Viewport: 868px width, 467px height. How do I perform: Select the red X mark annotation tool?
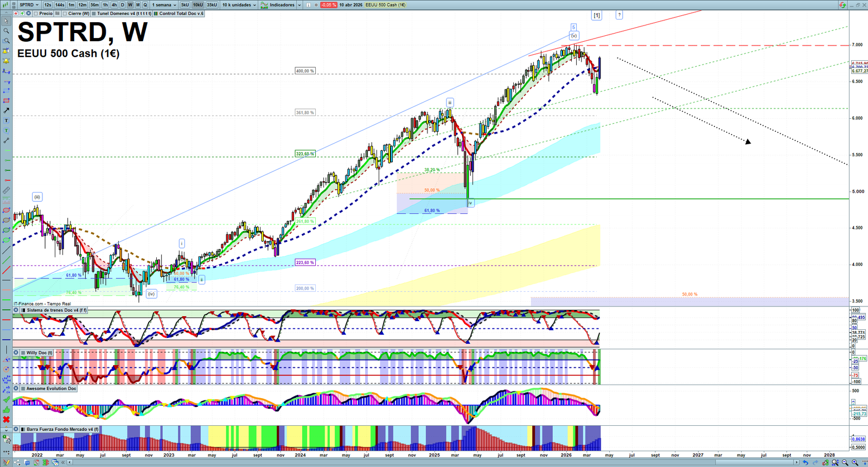[x=6, y=419]
